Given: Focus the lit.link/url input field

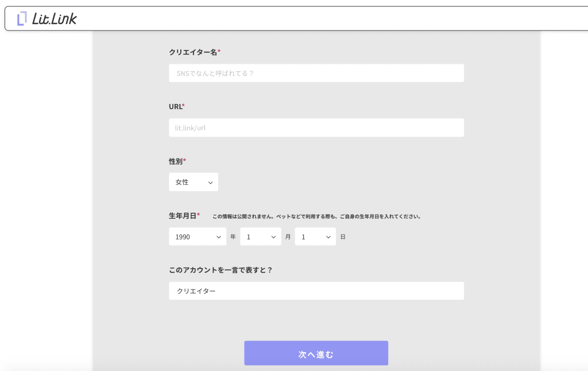Looking at the screenshot, I should coord(316,127).
